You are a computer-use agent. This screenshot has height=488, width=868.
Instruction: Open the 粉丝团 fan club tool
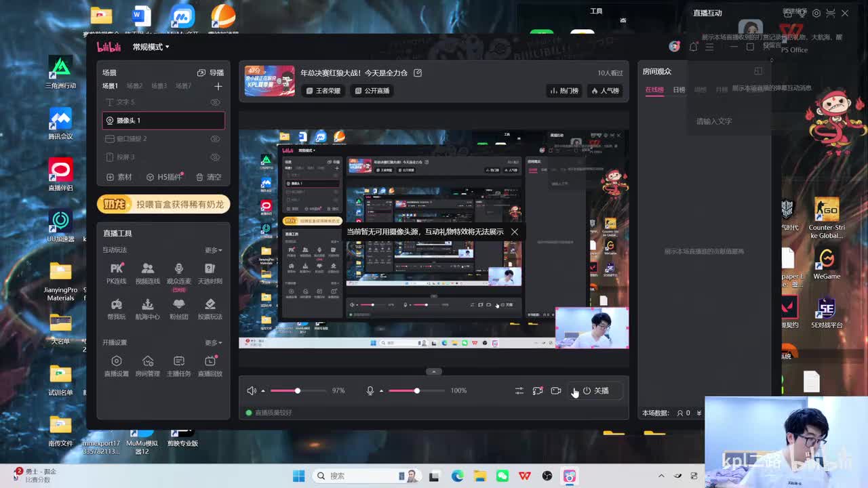coord(179,309)
